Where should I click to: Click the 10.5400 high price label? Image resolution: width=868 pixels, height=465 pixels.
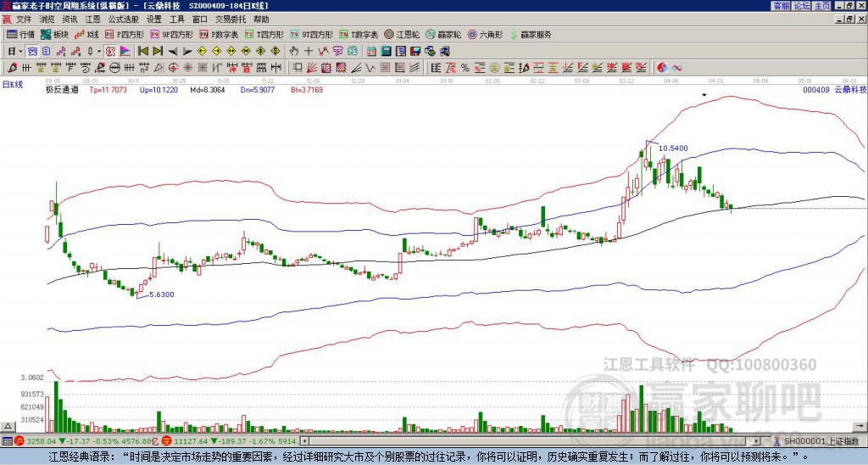[674, 148]
